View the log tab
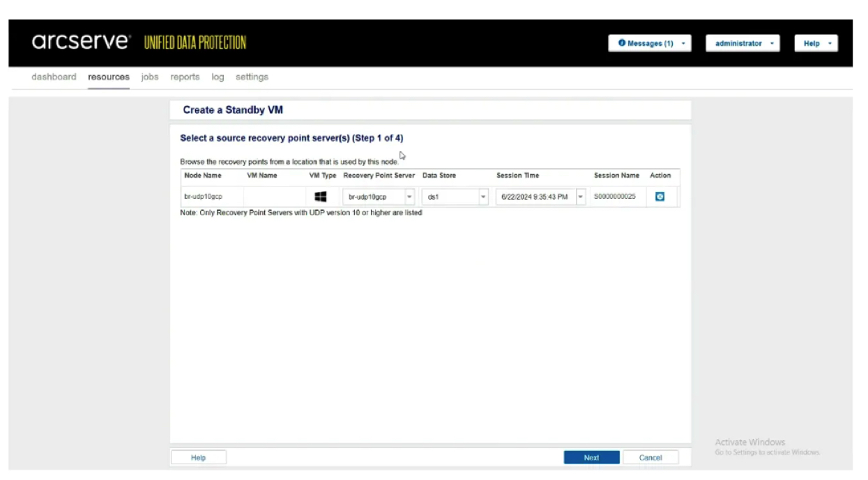 (218, 77)
